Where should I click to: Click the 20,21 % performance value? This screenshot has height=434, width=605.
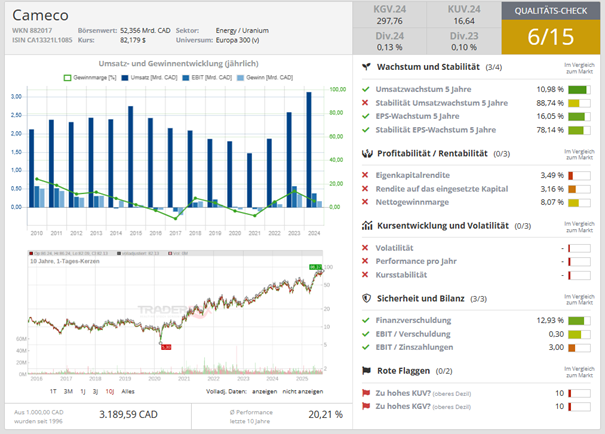325,415
